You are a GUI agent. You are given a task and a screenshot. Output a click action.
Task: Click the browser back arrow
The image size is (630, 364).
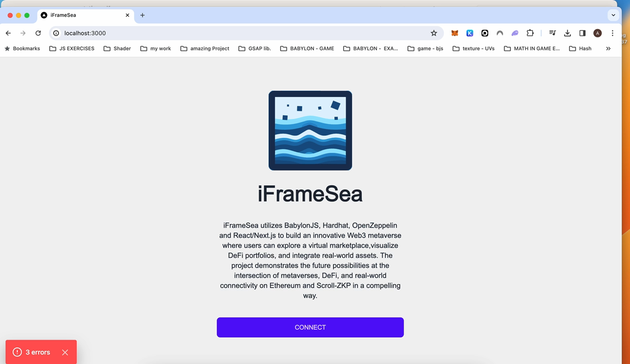(x=8, y=33)
